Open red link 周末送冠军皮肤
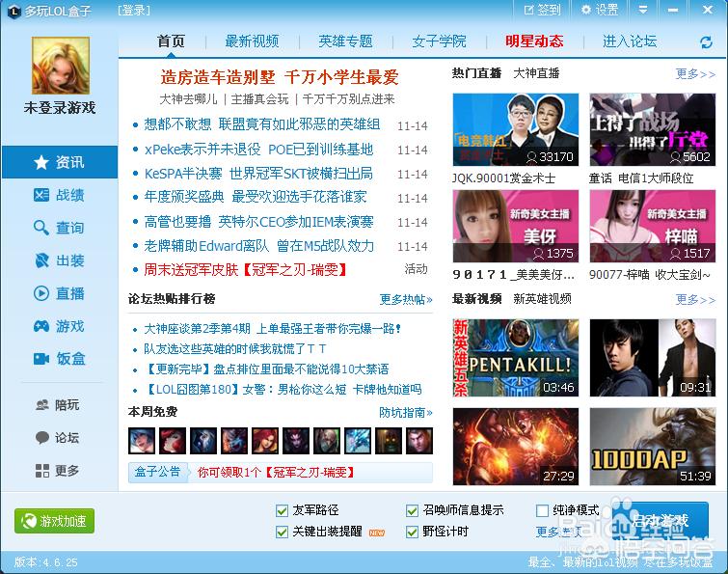 (x=245, y=269)
